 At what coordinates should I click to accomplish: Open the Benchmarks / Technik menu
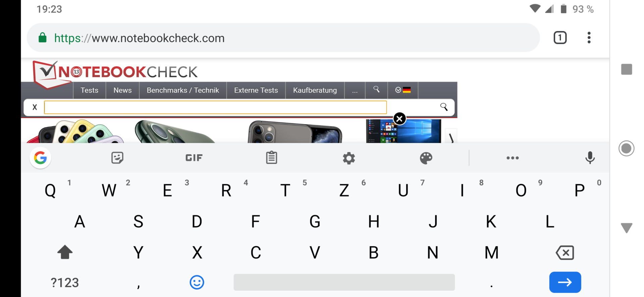pyautogui.click(x=183, y=90)
